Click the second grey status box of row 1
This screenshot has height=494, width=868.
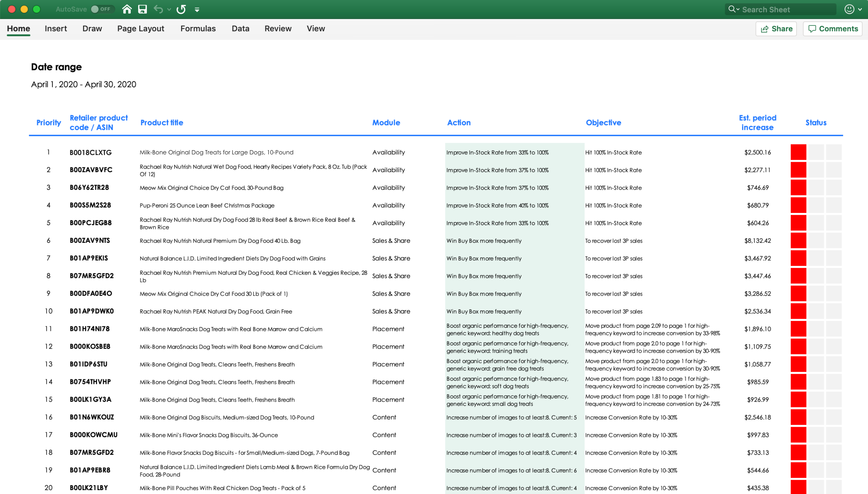(816, 152)
